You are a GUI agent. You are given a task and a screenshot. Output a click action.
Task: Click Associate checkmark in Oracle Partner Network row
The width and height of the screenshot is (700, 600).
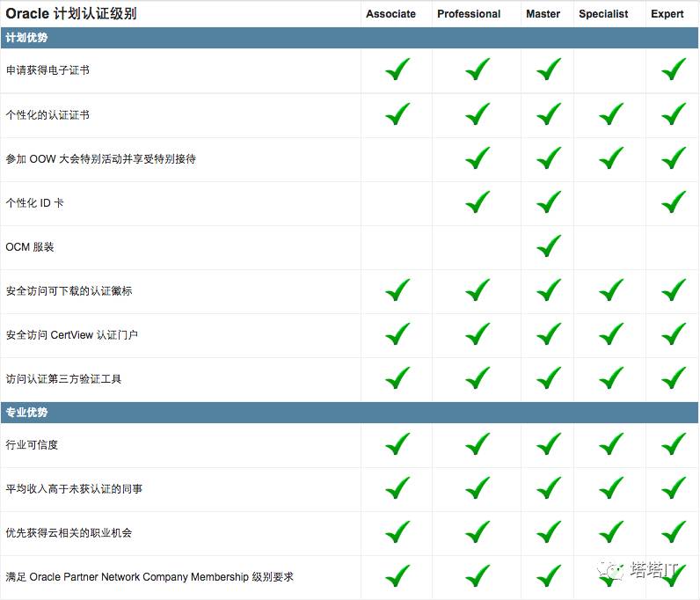[x=397, y=576]
